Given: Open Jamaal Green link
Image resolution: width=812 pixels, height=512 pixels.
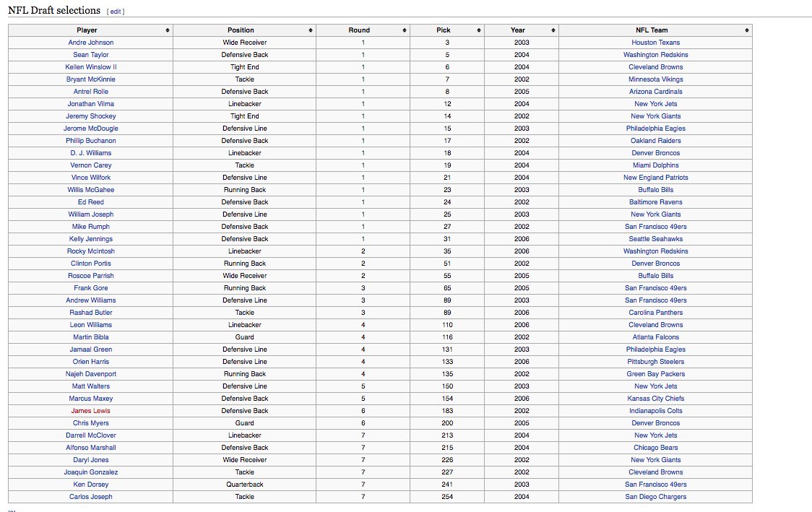Looking at the screenshot, I should click(90, 350).
